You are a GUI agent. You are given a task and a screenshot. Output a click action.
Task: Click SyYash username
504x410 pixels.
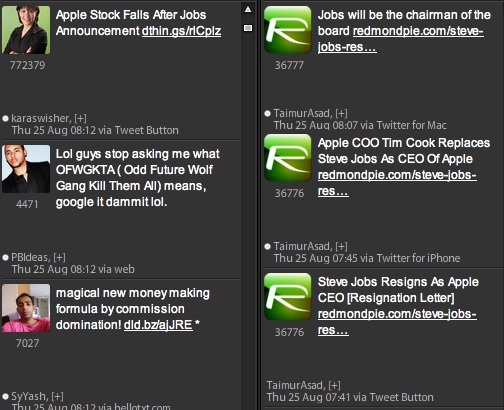pyautogui.click(x=30, y=396)
